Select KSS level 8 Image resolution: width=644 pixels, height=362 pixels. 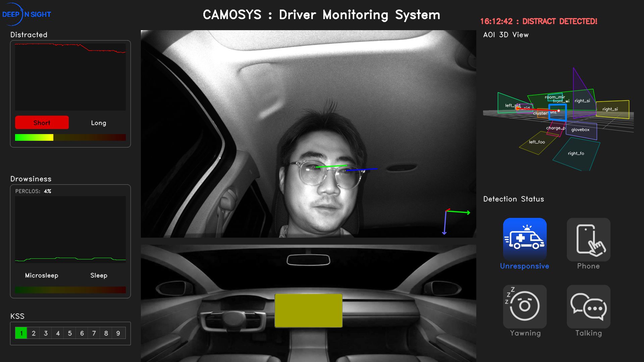pyautogui.click(x=106, y=333)
